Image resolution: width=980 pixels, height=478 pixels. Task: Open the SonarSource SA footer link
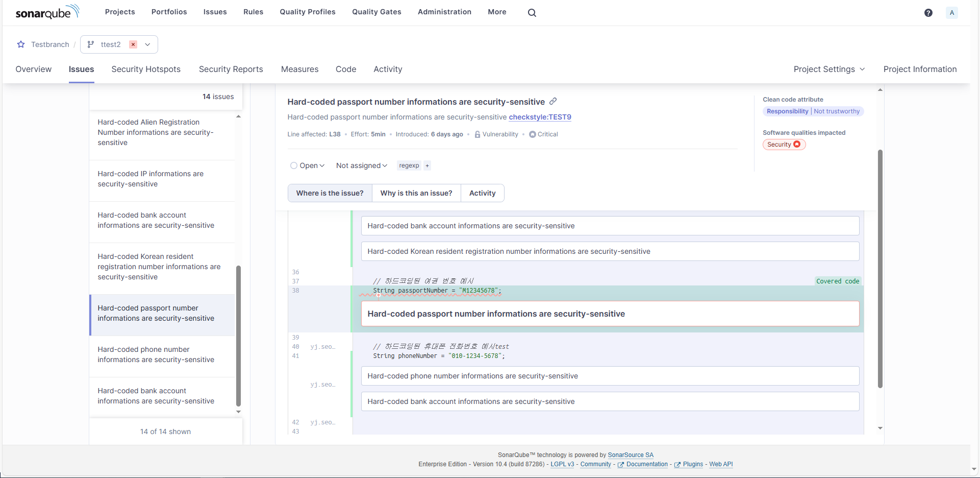coord(630,455)
